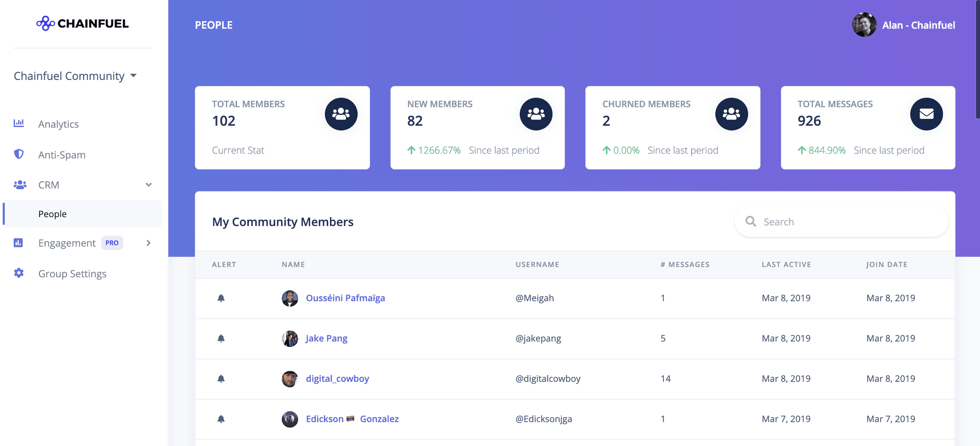Click the New Members group icon
980x446 pixels.
(535, 114)
